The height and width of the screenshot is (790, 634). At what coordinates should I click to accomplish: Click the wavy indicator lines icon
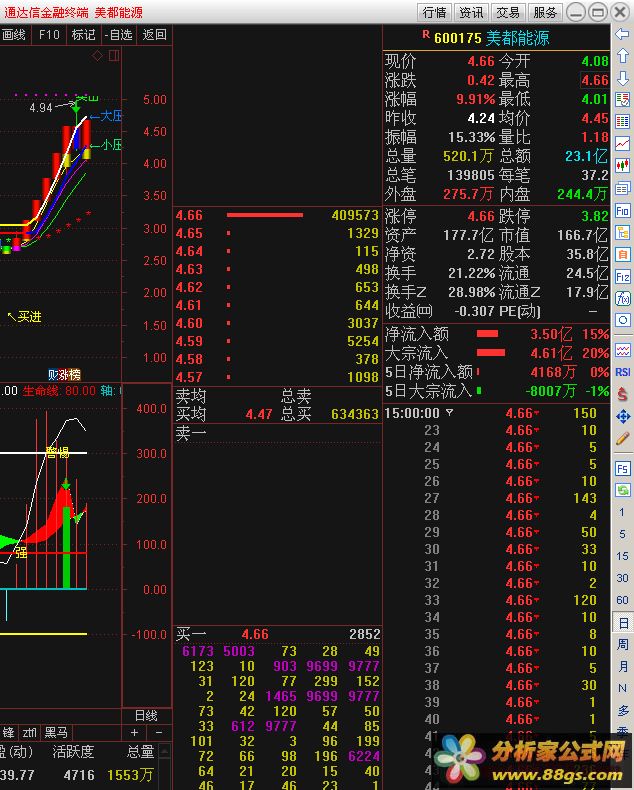[622, 350]
